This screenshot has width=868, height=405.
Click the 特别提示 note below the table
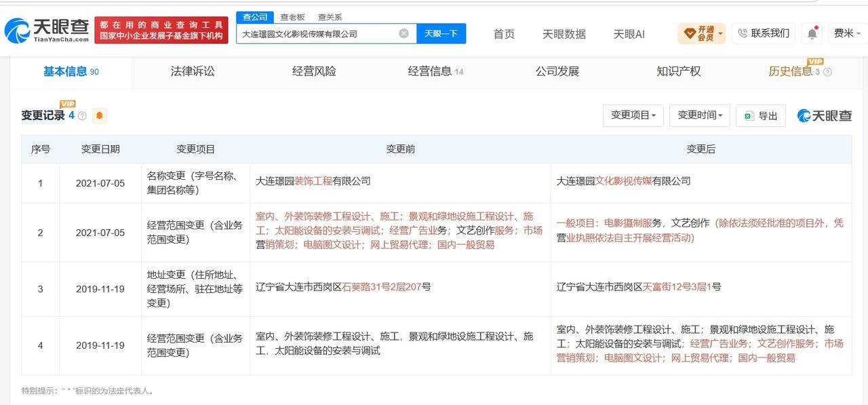[88, 391]
